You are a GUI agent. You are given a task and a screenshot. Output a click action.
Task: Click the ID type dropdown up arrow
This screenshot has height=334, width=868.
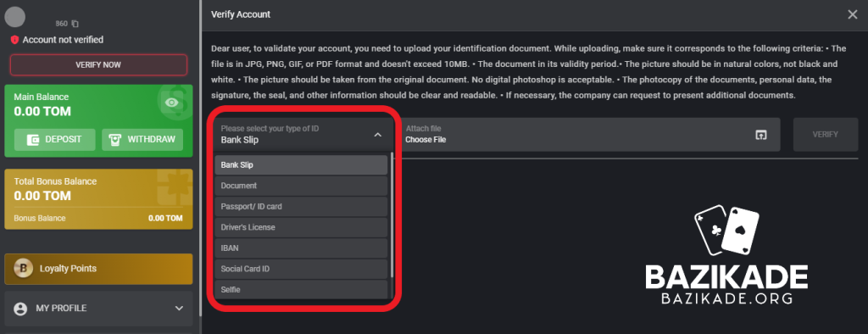click(x=377, y=135)
